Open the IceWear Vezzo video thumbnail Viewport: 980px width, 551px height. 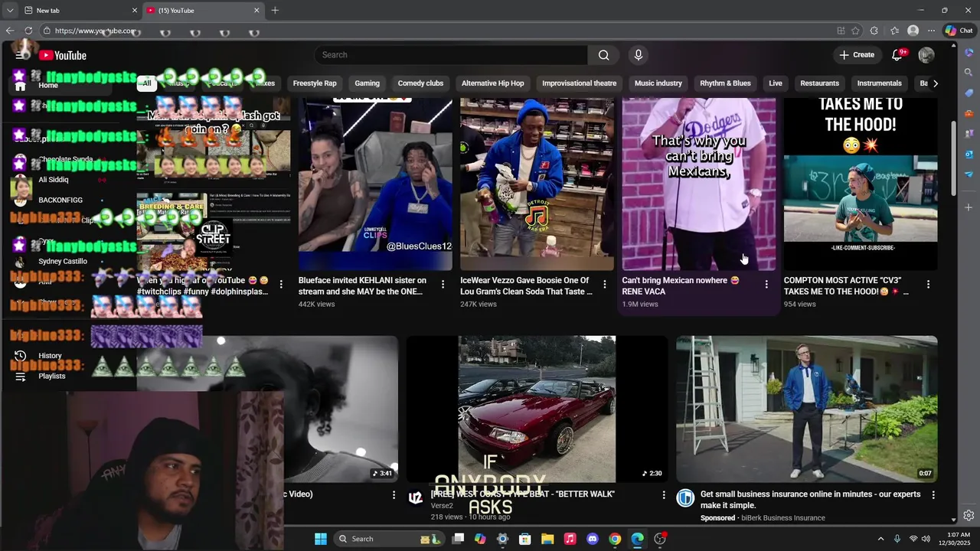537,184
